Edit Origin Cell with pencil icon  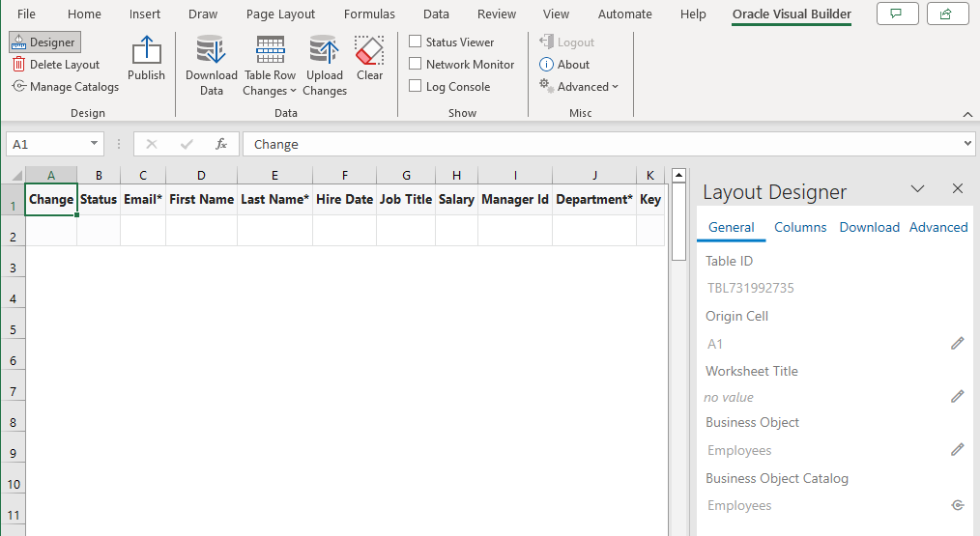point(958,343)
